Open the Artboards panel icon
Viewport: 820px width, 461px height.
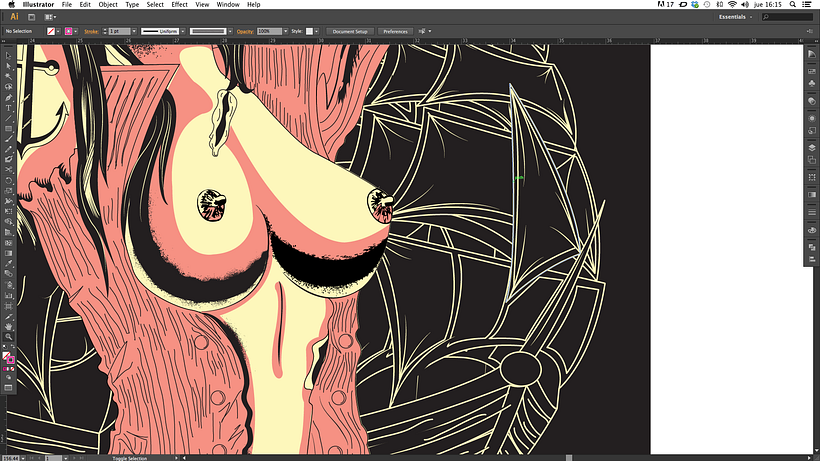812,160
